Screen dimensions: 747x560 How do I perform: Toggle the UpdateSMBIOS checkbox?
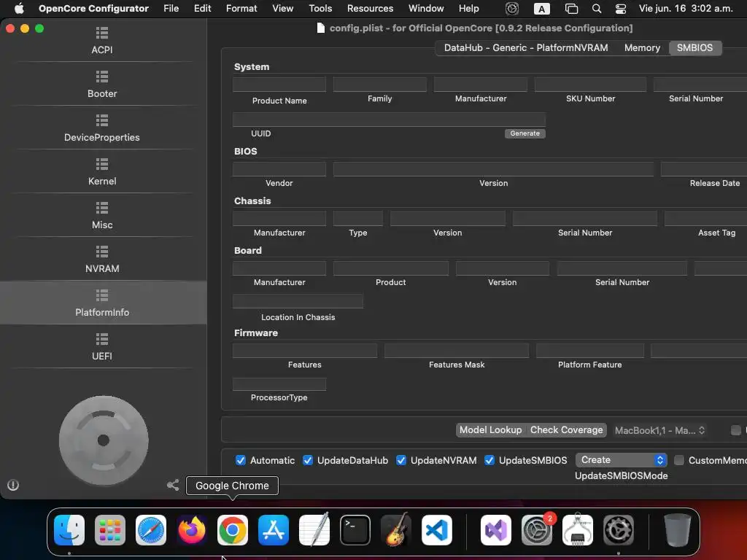[x=489, y=461]
